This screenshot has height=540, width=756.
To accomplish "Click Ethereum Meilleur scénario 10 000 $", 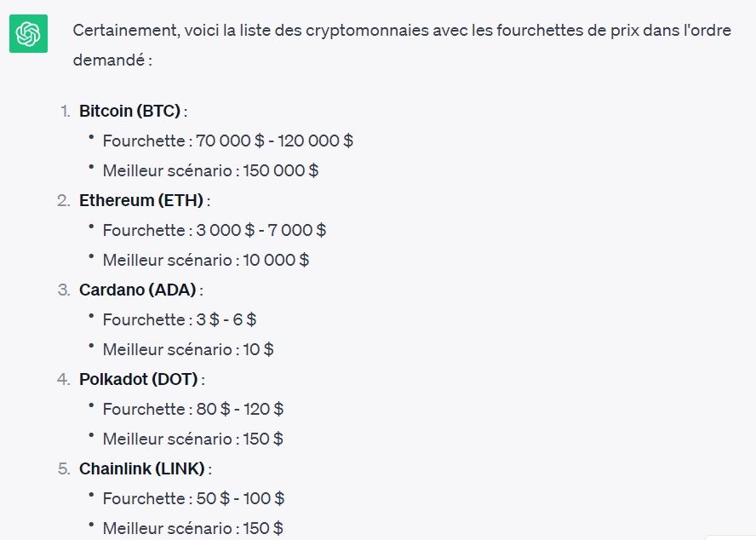I will pyautogui.click(x=206, y=260).
